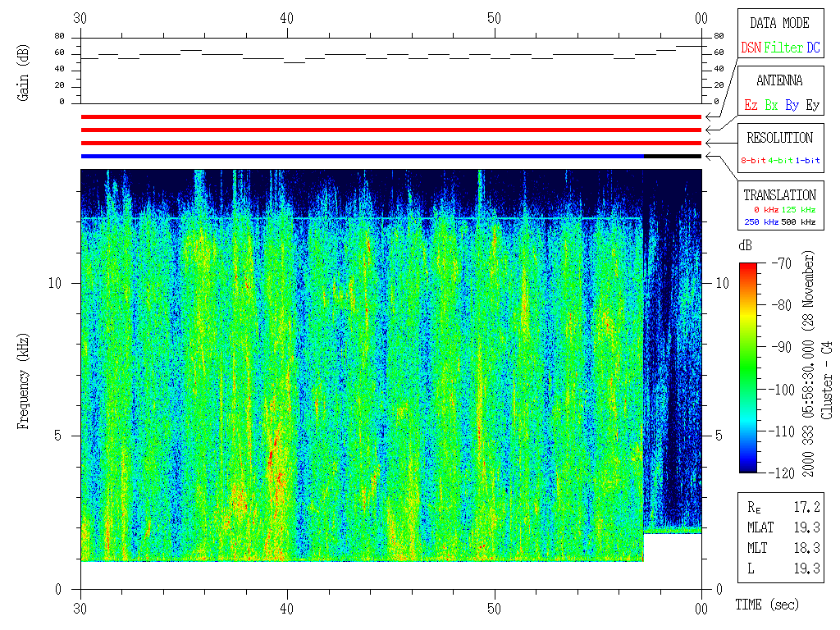The width and height of the screenshot is (840, 630).
Task: Select the red Ez antenna label
Action: [x=751, y=106]
